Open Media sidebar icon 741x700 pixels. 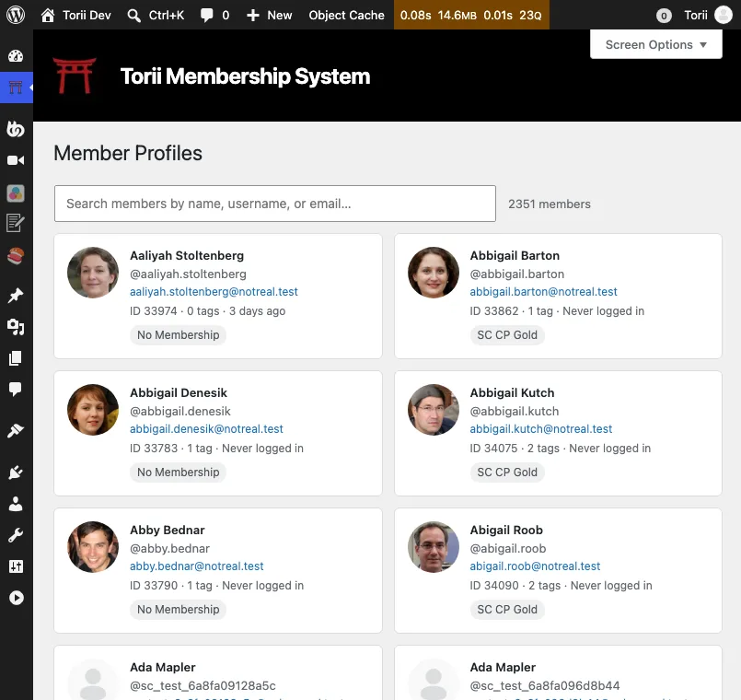pos(16,327)
